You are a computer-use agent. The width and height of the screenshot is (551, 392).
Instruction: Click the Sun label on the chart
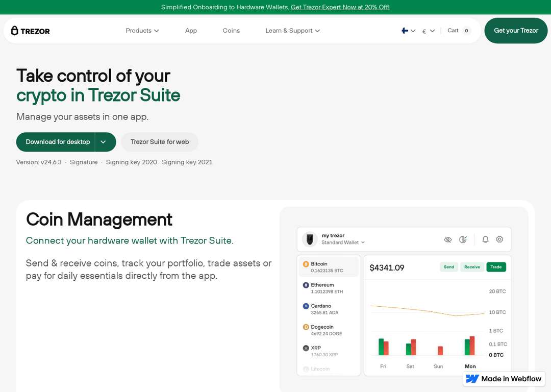(438, 366)
